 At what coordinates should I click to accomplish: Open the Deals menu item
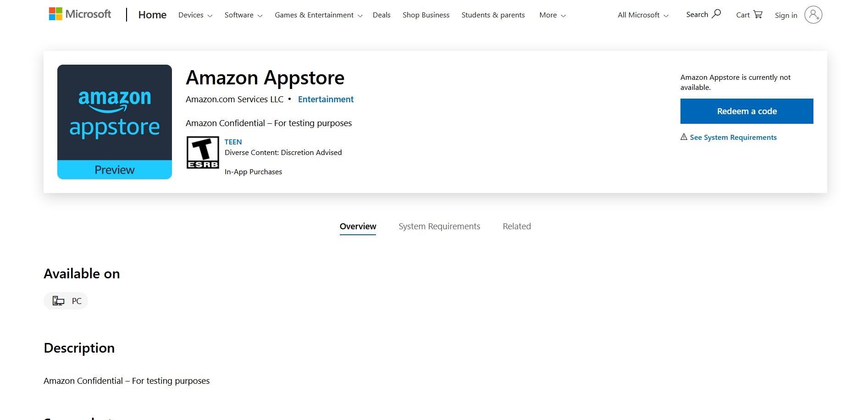pos(381,15)
